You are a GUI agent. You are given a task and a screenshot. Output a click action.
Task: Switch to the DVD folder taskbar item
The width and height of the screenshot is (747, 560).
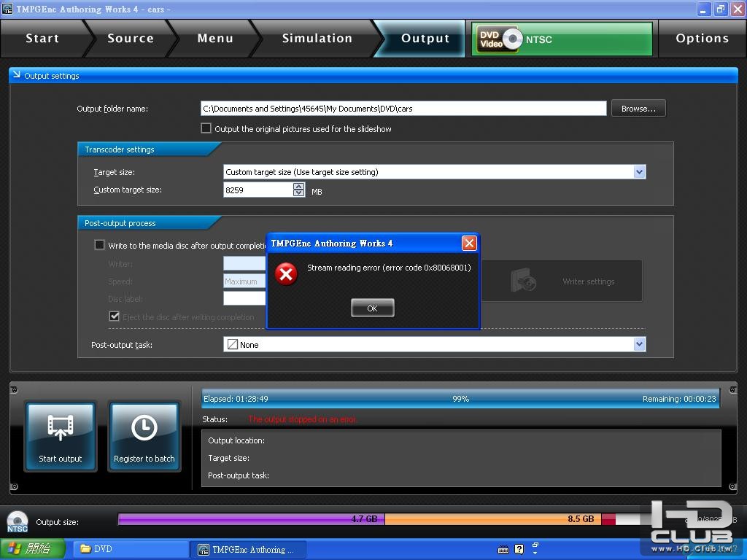(131, 549)
